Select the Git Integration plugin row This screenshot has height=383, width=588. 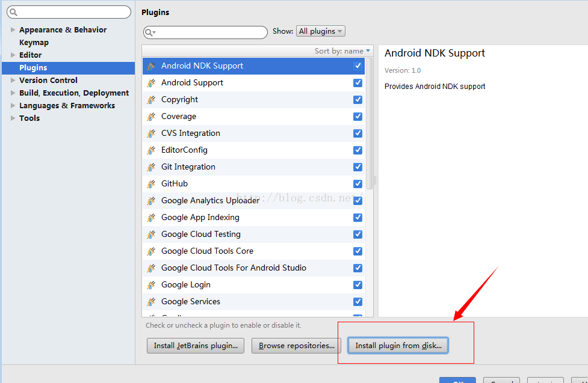253,167
